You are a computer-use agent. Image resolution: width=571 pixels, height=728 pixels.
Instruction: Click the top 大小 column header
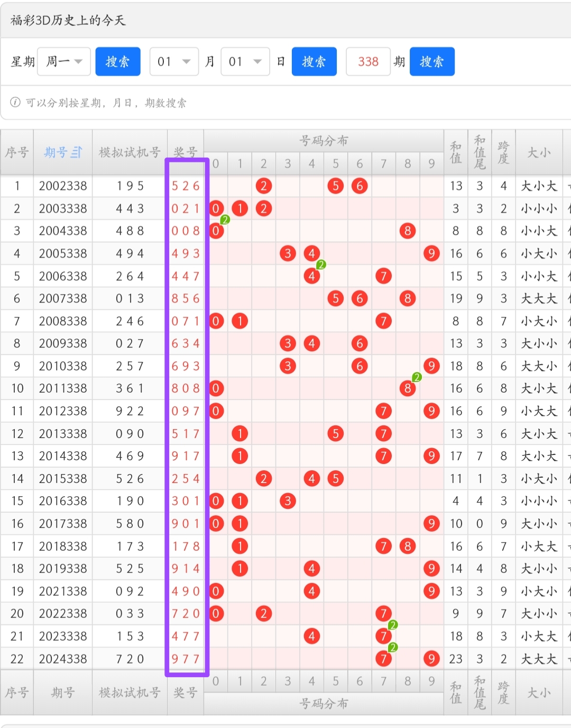[x=539, y=152]
